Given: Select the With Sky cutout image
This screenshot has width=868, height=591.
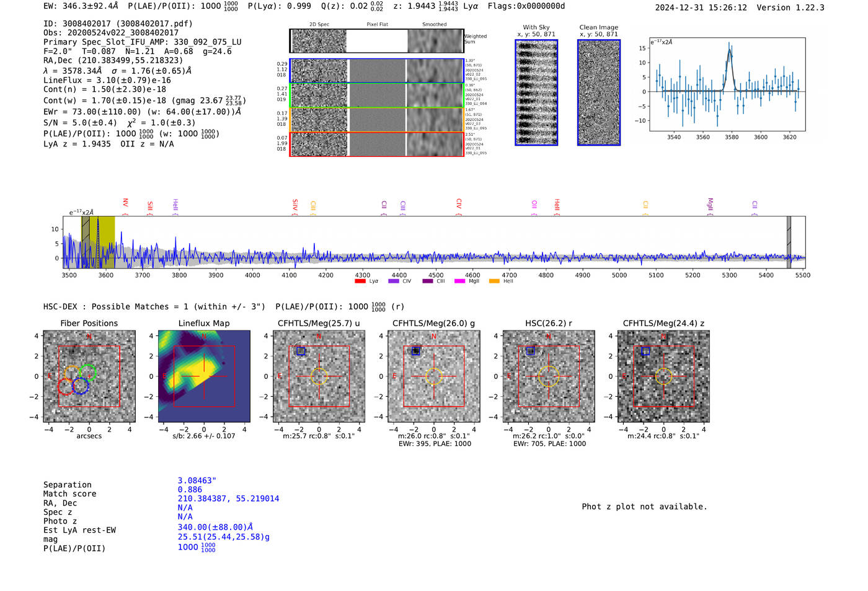Looking at the screenshot, I should click(x=536, y=92).
